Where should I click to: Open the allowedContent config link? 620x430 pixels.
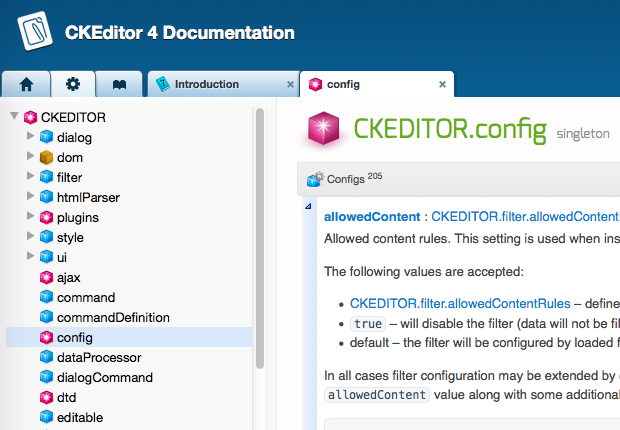pos(372,217)
